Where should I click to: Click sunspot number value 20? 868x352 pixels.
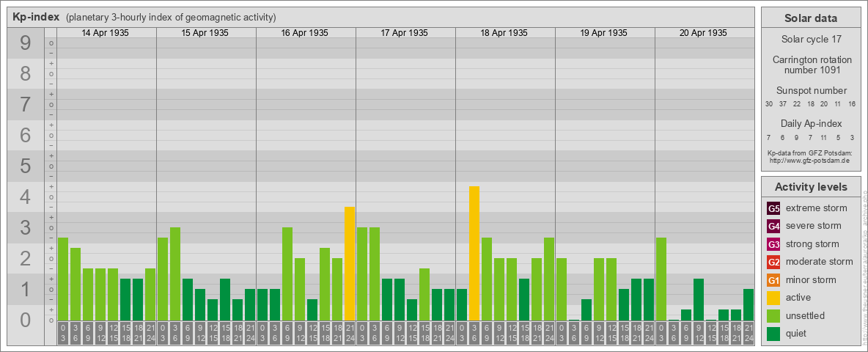pyautogui.click(x=824, y=104)
